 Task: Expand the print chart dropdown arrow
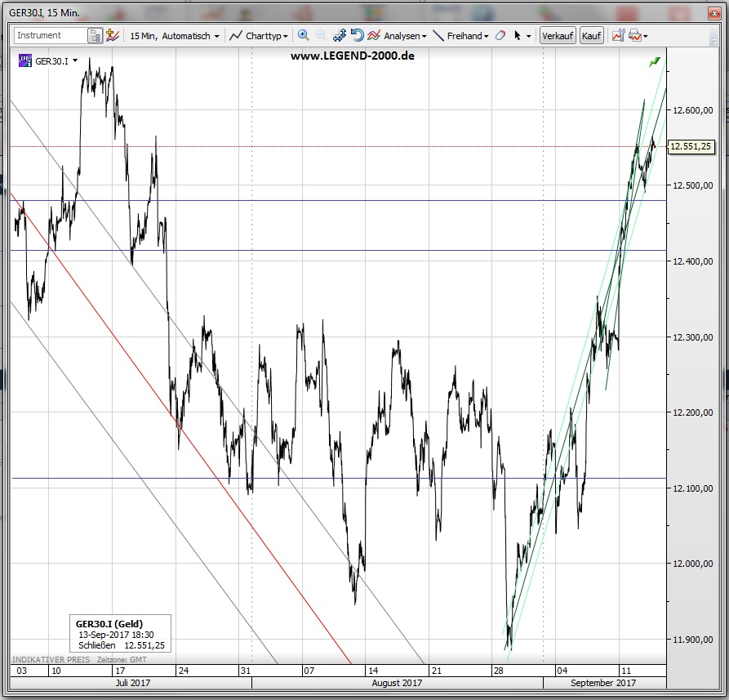point(645,37)
